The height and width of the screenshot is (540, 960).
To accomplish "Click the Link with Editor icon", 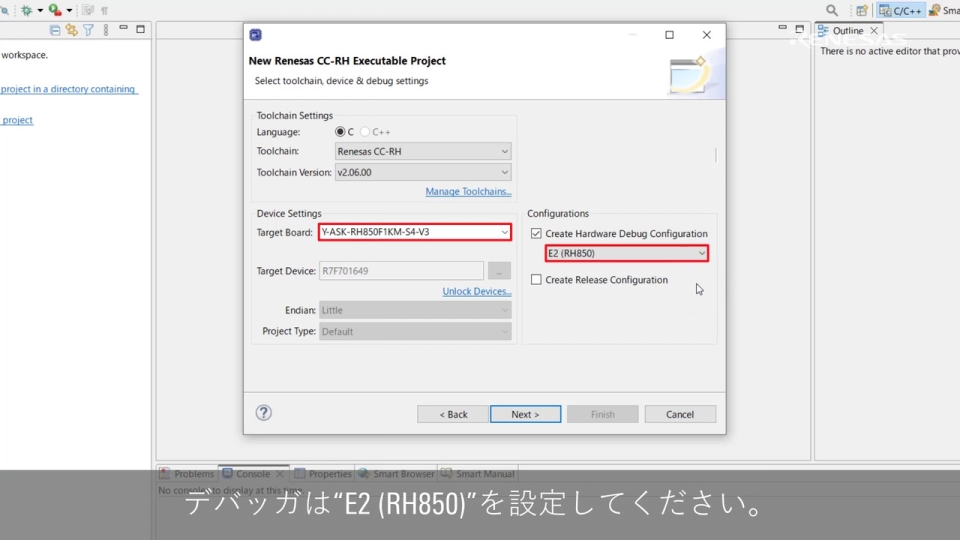I will pyautogui.click(x=71, y=30).
